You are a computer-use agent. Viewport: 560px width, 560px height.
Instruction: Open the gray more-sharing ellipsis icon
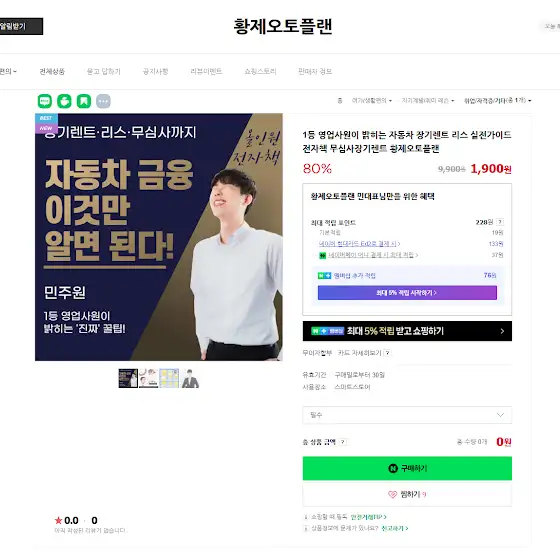(x=104, y=101)
